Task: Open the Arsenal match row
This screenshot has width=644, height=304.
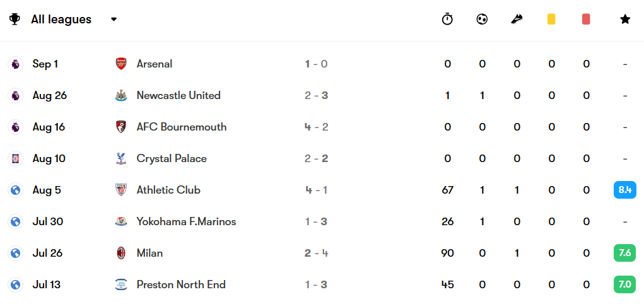Action: coord(322,64)
